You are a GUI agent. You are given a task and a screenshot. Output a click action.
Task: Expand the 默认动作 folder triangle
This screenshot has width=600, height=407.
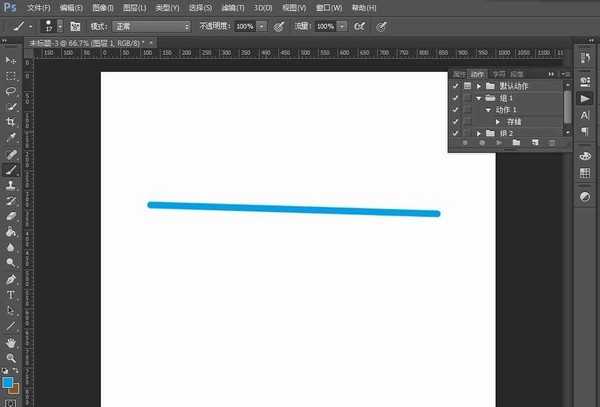click(x=479, y=86)
